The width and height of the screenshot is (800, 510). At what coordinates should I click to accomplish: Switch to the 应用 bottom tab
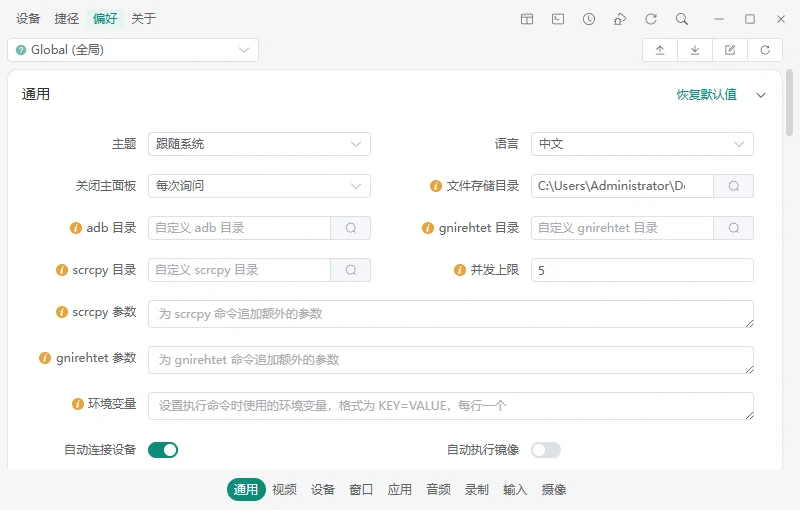point(399,490)
